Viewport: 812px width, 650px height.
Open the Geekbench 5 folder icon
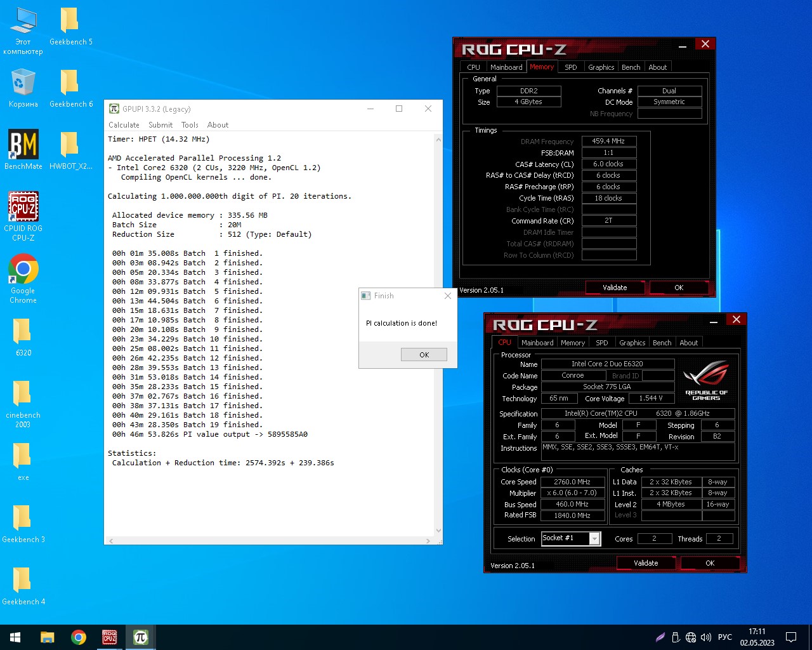70,27
